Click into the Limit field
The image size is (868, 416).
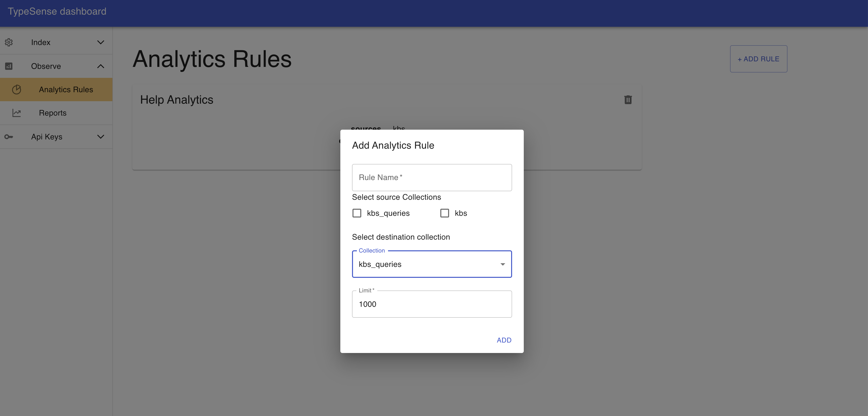pyautogui.click(x=432, y=304)
